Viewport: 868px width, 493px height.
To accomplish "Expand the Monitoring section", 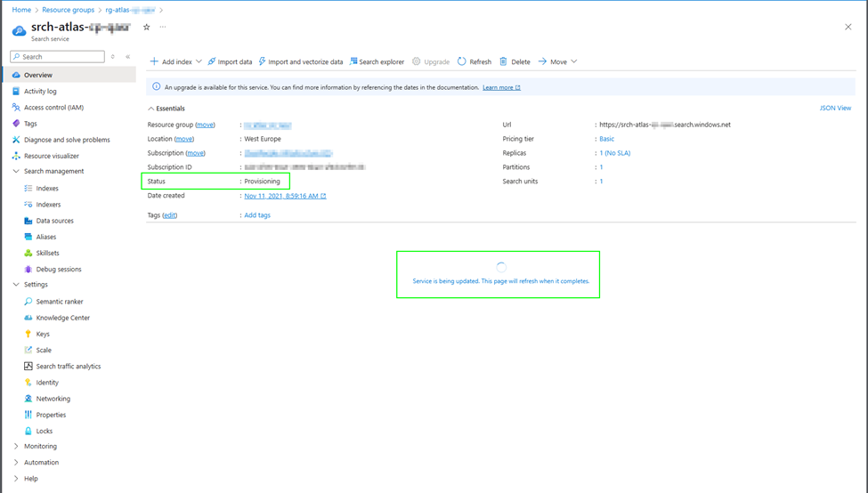I will click(16, 446).
